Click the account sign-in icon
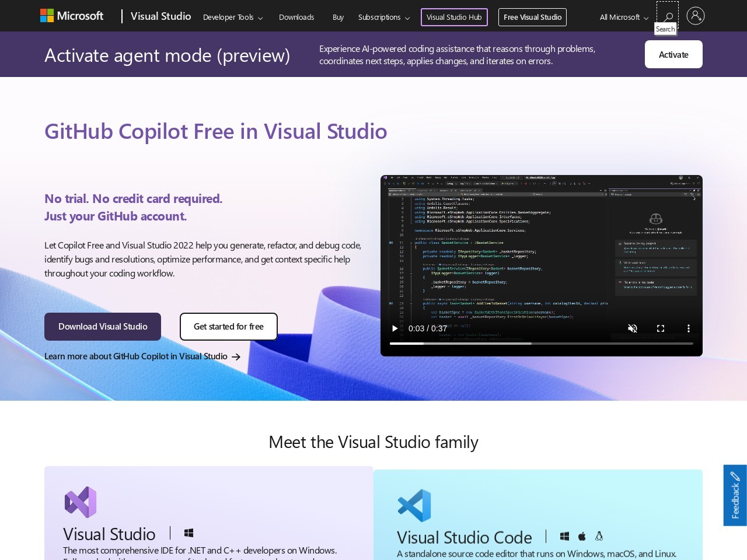Screen dimensions: 747x560 tap(696, 16)
